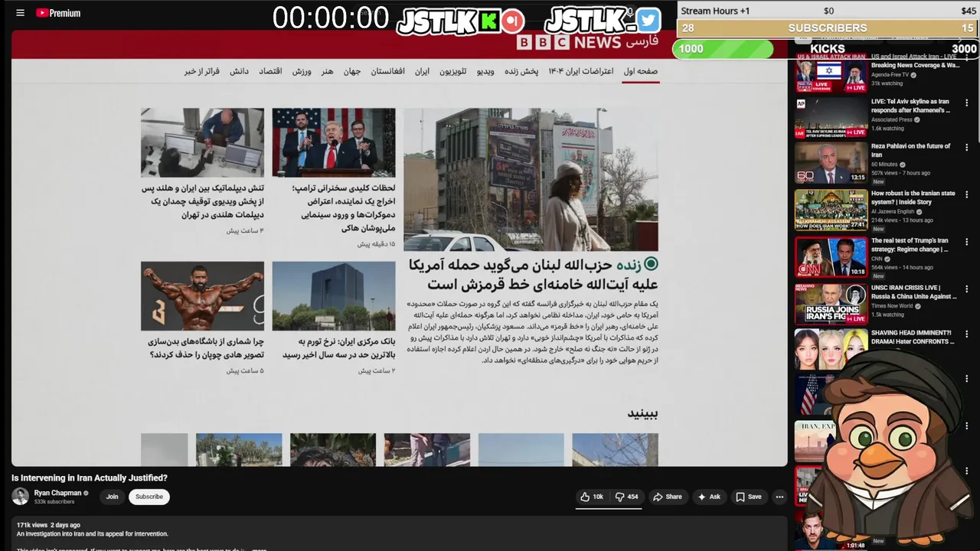
Task: Click the BBC News Farsi logo in video
Action: click(588, 42)
